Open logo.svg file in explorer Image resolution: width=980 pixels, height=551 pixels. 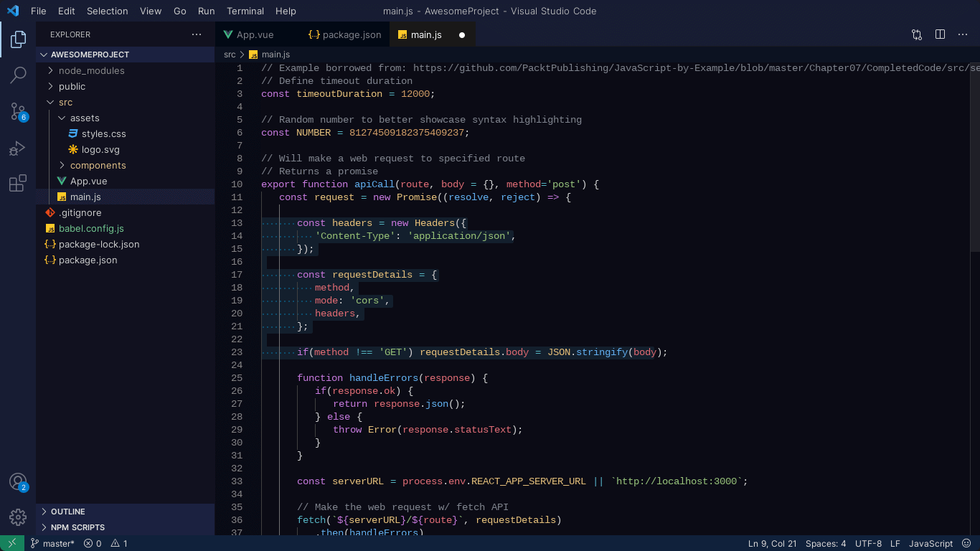(x=100, y=149)
